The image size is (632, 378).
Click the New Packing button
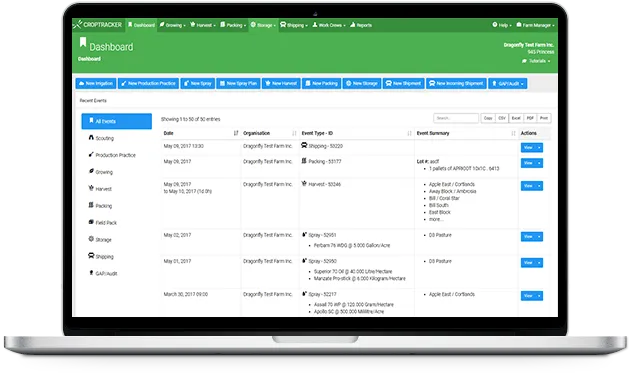[322, 83]
